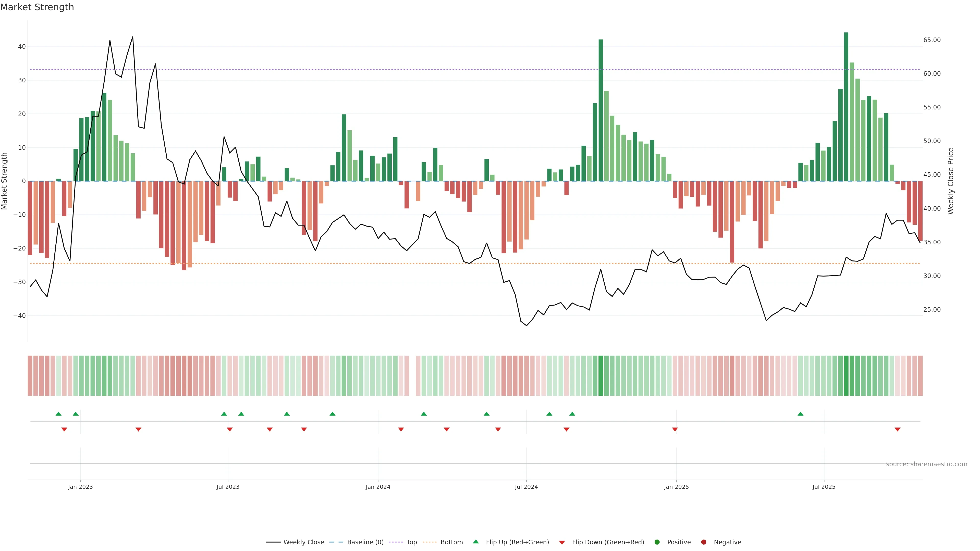
Task: Click the 65.00 price axis label
Action: pos(932,40)
